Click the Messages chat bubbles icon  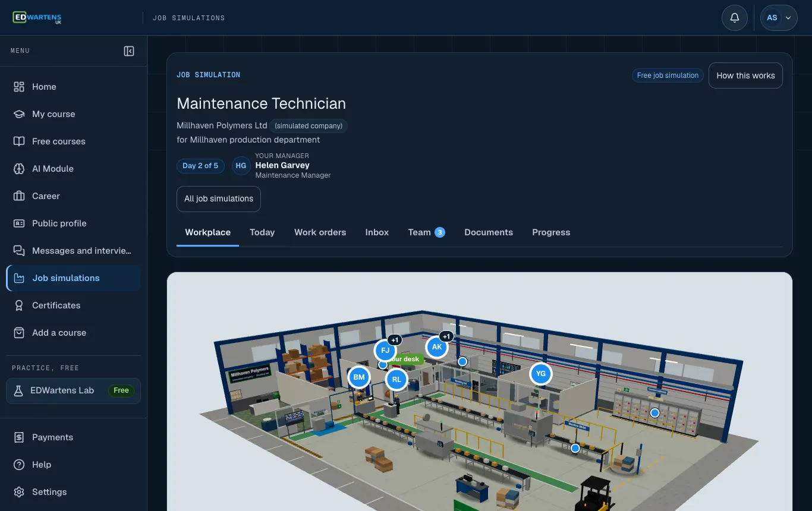[x=19, y=251]
